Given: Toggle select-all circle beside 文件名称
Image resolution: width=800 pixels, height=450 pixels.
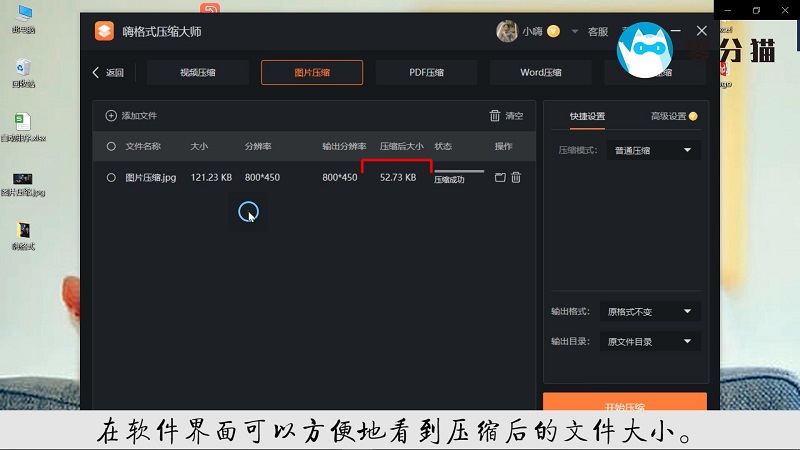Looking at the screenshot, I should coord(111,147).
